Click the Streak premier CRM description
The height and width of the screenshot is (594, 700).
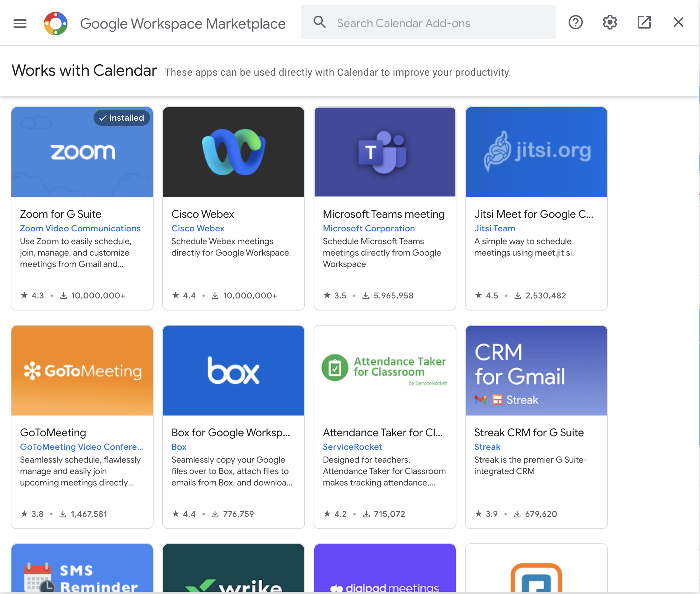(x=531, y=465)
